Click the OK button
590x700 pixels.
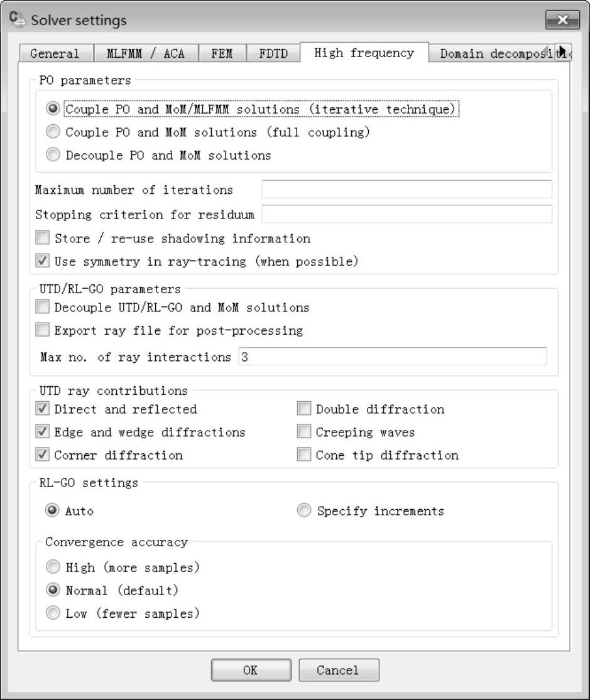coord(251,670)
